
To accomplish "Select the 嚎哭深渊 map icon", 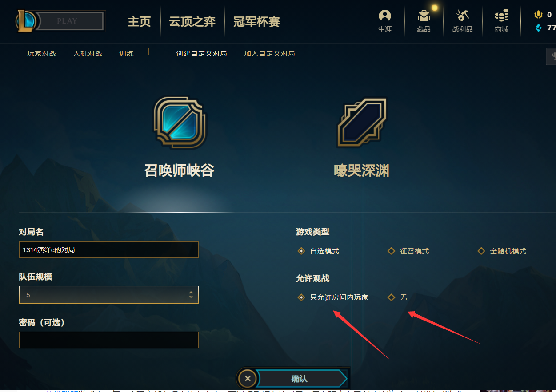I will click(x=362, y=123).
